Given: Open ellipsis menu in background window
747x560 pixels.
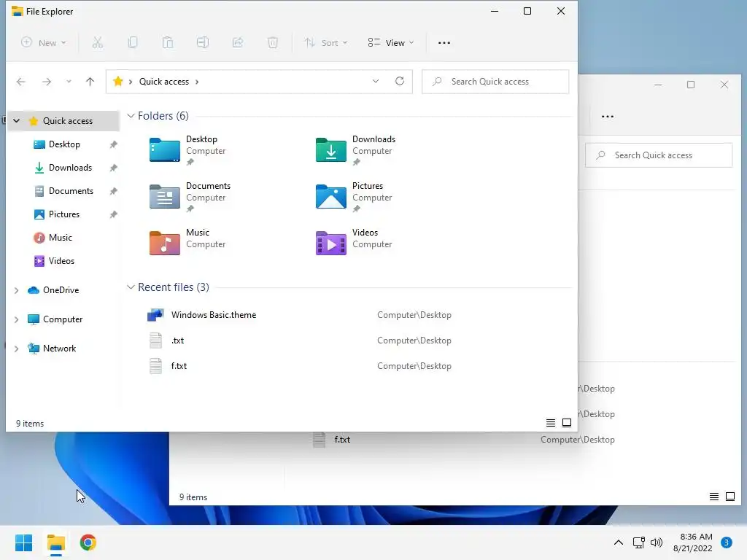Looking at the screenshot, I should [608, 116].
